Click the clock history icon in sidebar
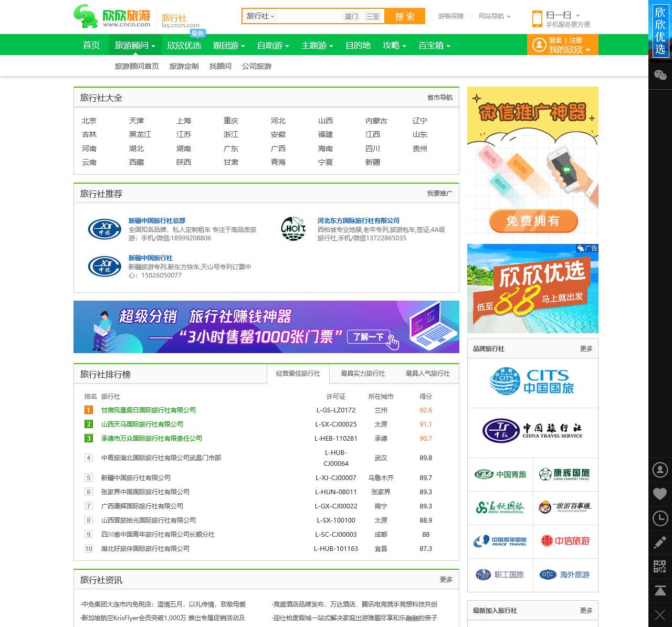672x627 pixels. (x=660, y=518)
